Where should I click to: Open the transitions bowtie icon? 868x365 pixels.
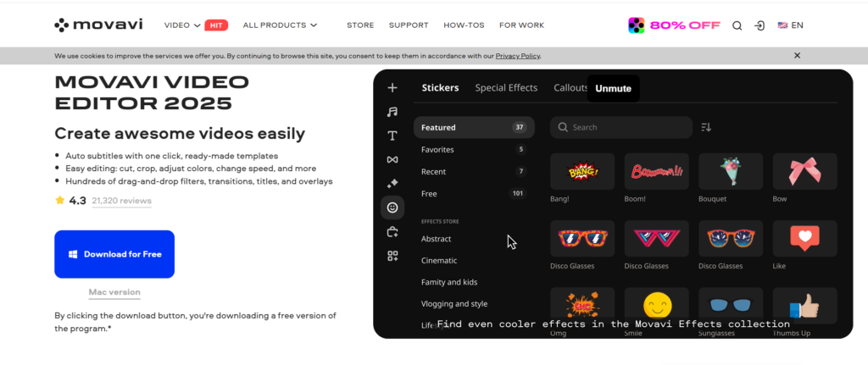[392, 159]
